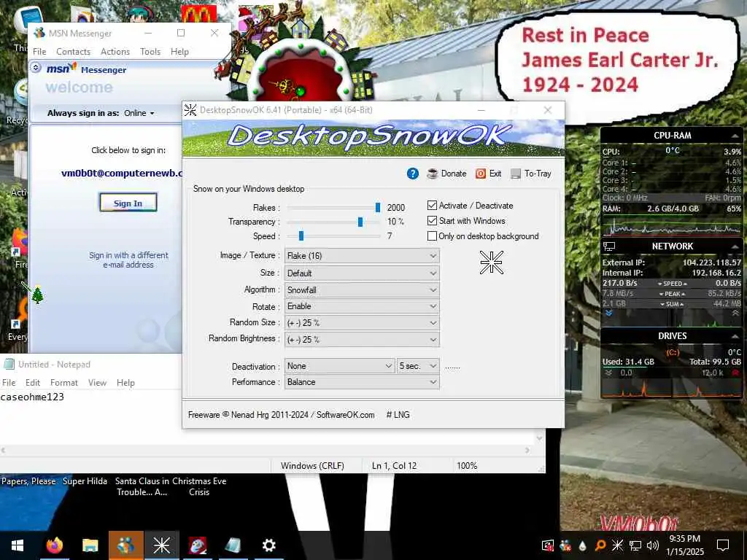
Task: Open the Random Brightness dropdown
Action: point(362,339)
